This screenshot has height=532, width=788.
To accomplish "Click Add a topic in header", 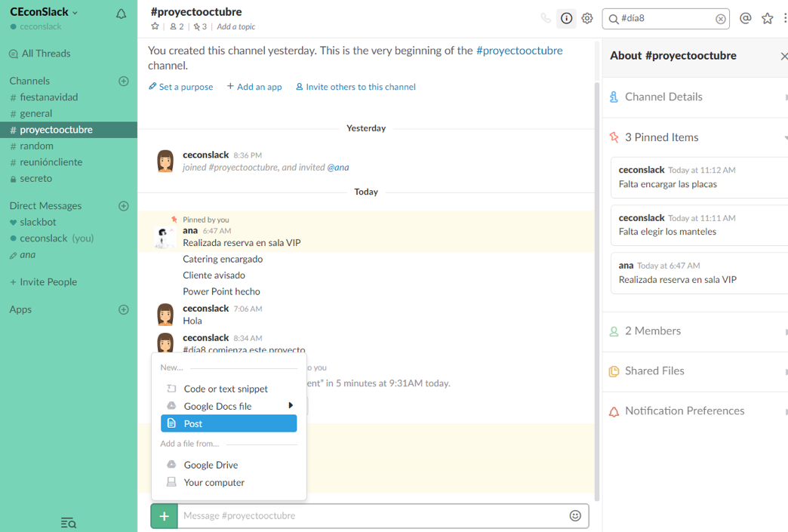I will [236, 26].
